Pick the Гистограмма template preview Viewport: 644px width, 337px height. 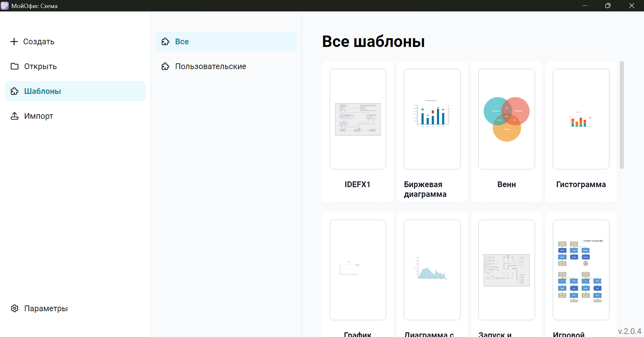pyautogui.click(x=581, y=119)
